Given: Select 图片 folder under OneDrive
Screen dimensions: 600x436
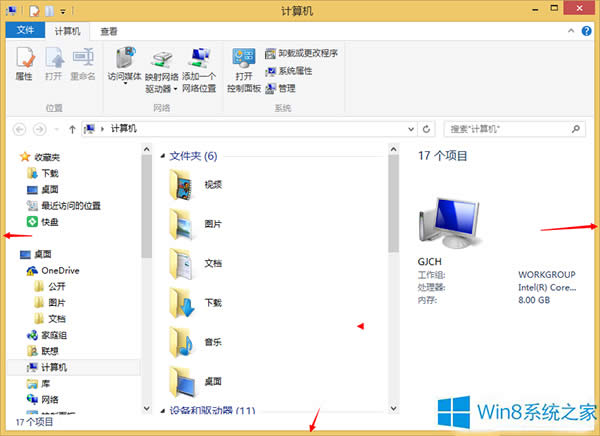Looking at the screenshot, I should pos(50,302).
